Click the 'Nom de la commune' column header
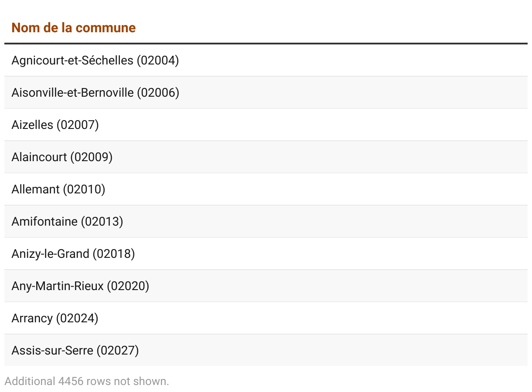The width and height of the screenshot is (532, 392). coord(74,28)
